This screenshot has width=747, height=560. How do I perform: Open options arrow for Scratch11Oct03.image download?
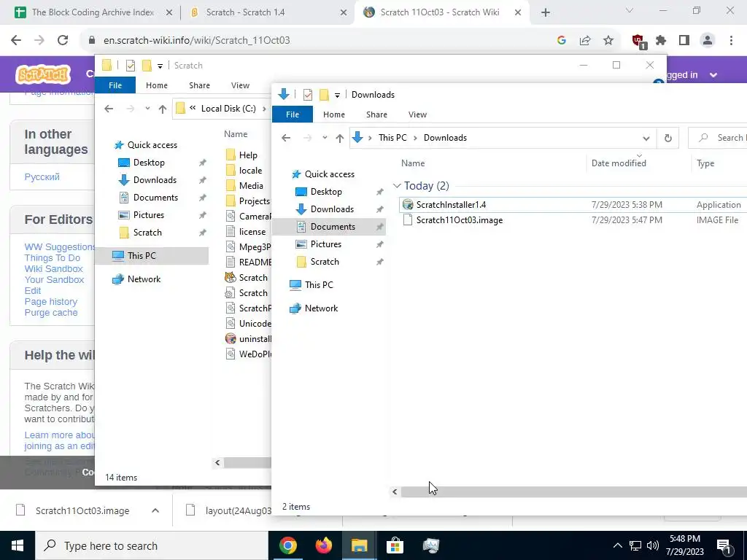[x=155, y=510]
